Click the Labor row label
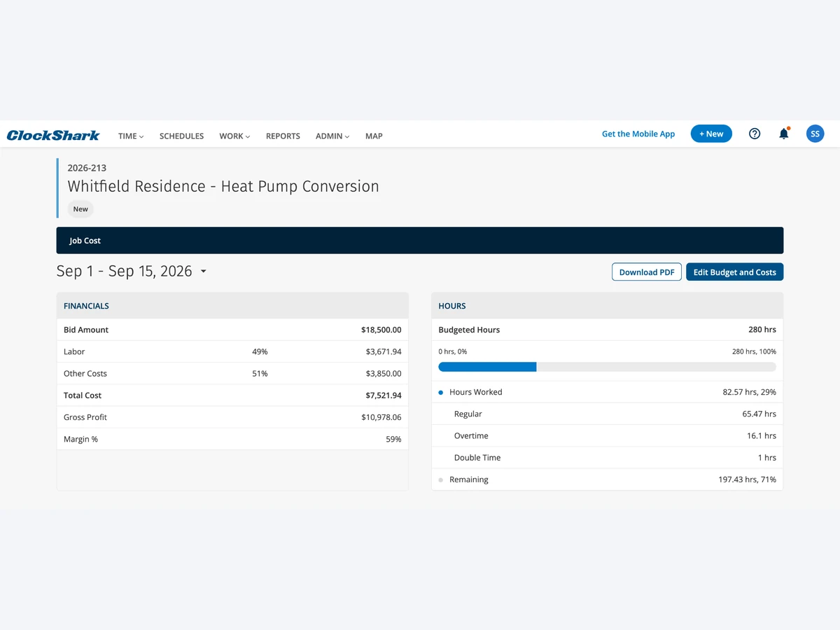This screenshot has height=630, width=840. point(74,351)
